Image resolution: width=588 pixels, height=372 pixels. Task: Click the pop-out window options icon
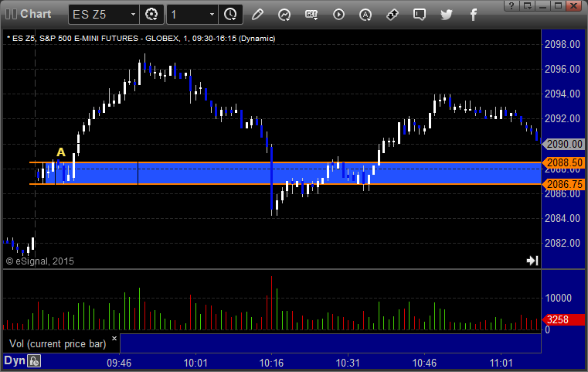click(528, 5)
